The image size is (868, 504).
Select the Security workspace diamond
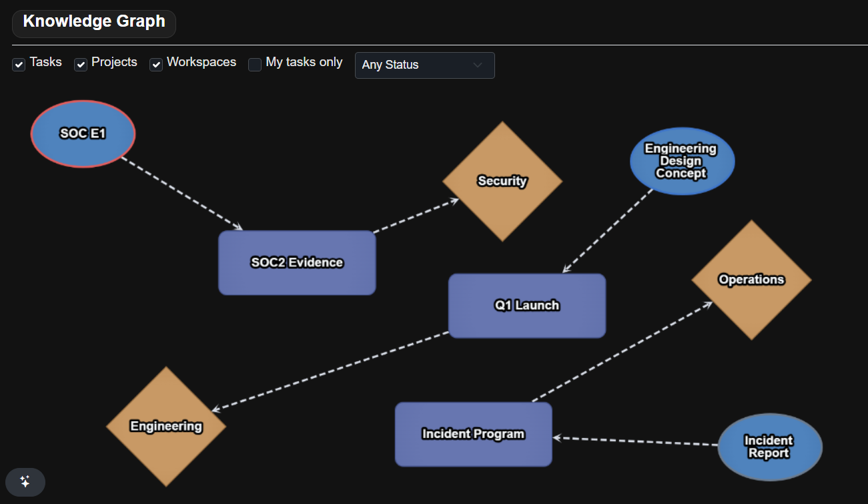pyautogui.click(x=502, y=180)
